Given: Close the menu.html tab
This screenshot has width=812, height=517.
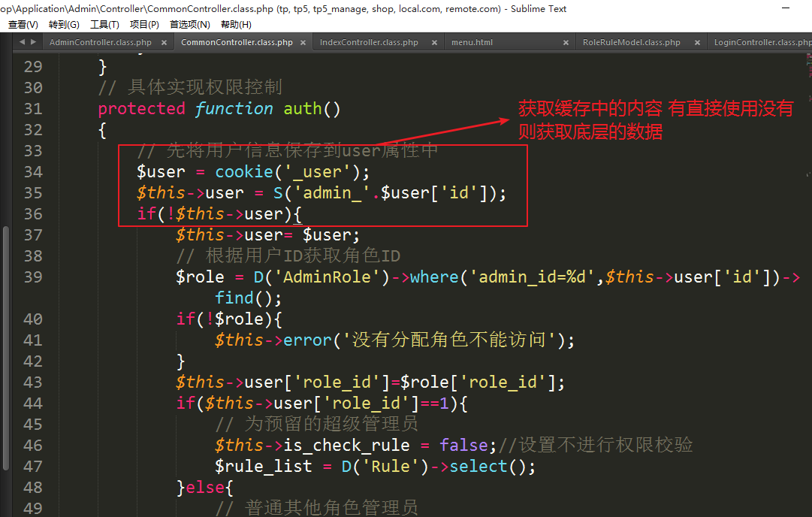Looking at the screenshot, I should point(566,43).
